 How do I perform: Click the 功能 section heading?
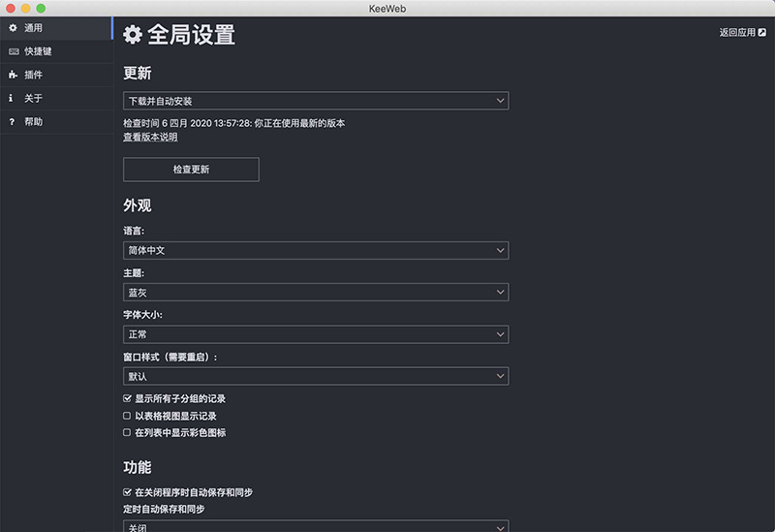138,467
